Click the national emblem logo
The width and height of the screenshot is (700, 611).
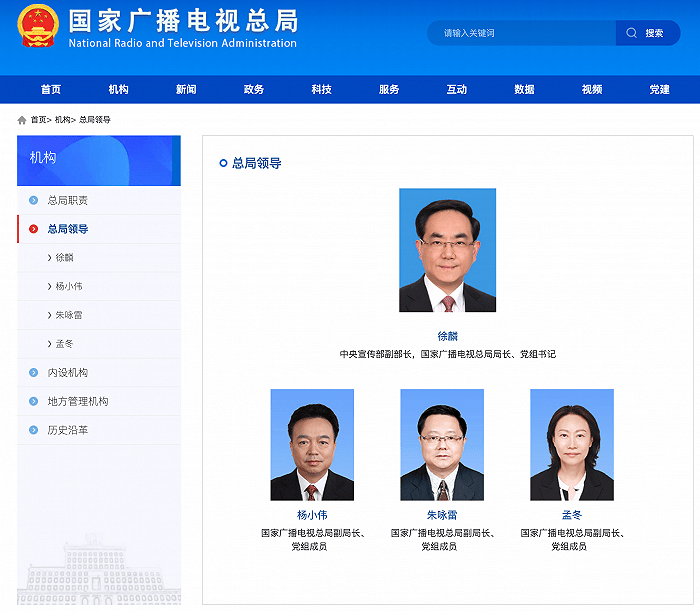tap(38, 26)
